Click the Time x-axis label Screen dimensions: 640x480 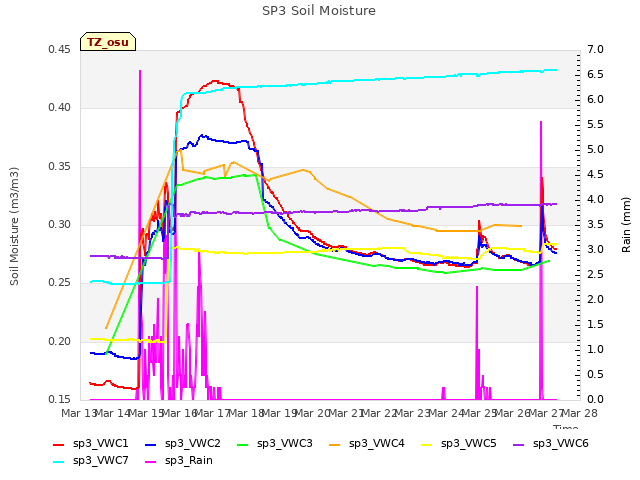pos(566,427)
